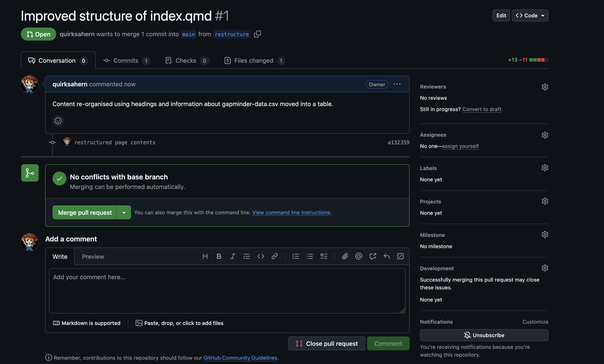The image size is (604, 364).
Task: Click commented now timestamp
Action: click(x=112, y=84)
